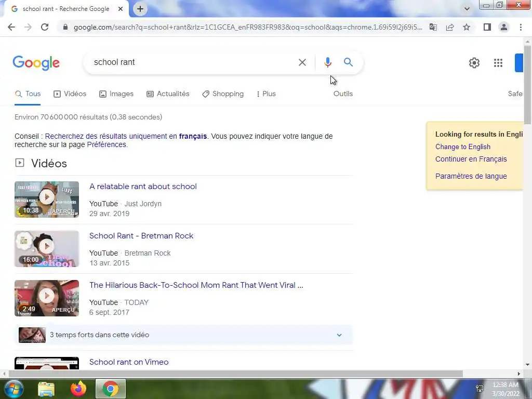
Task: Click the vertical page scrollbar
Action: tap(528, 85)
